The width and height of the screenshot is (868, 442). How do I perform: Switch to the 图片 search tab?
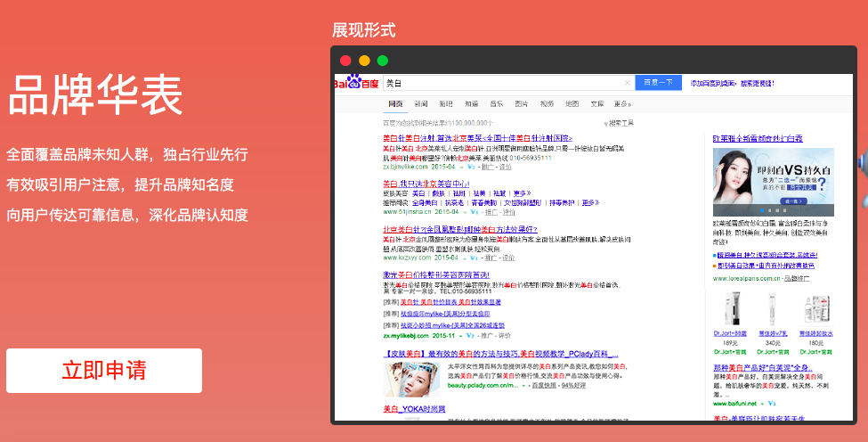point(522,103)
